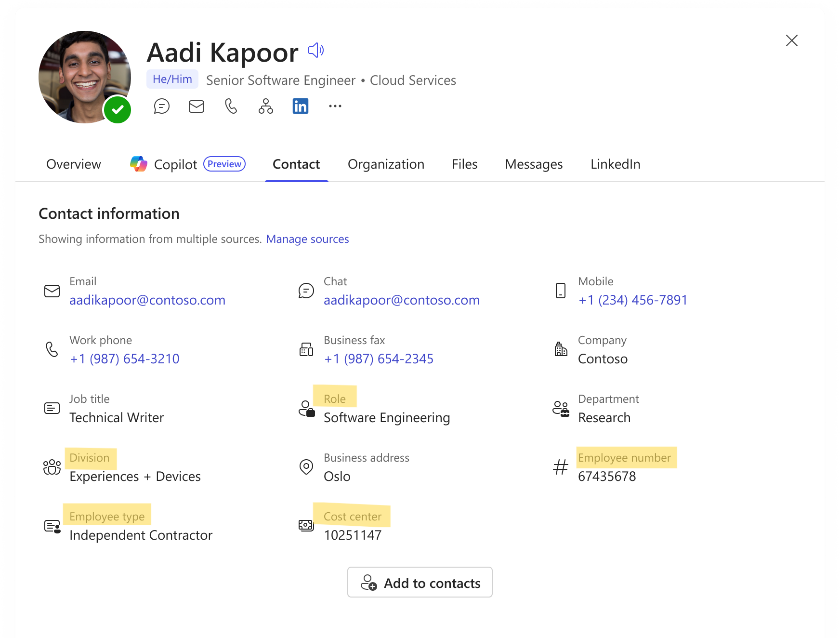Click the He/Him pronouns badge
Image resolution: width=840 pixels, height=638 pixels.
click(172, 79)
